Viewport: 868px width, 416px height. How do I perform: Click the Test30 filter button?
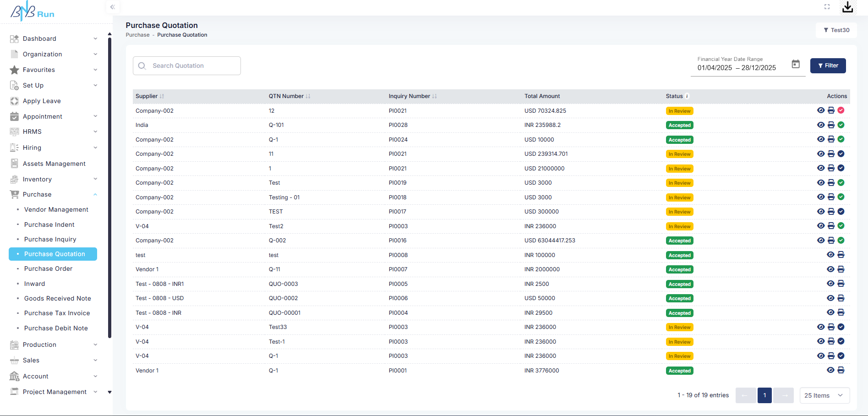pyautogui.click(x=836, y=30)
